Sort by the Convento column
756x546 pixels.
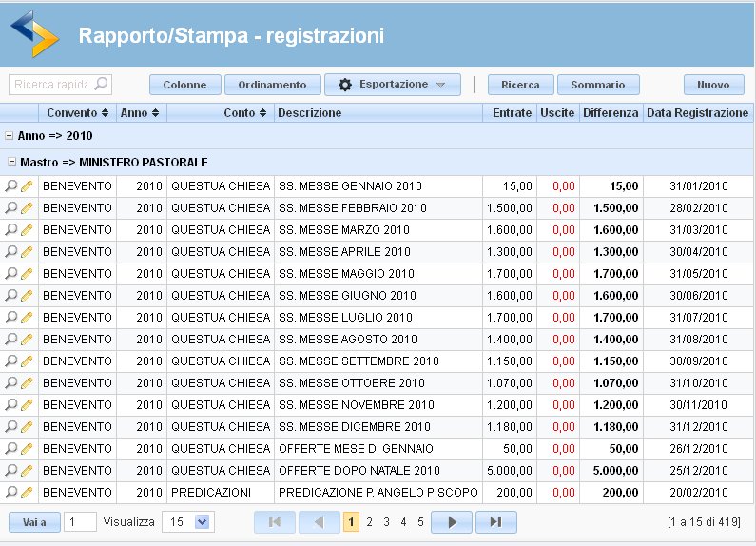coord(77,113)
